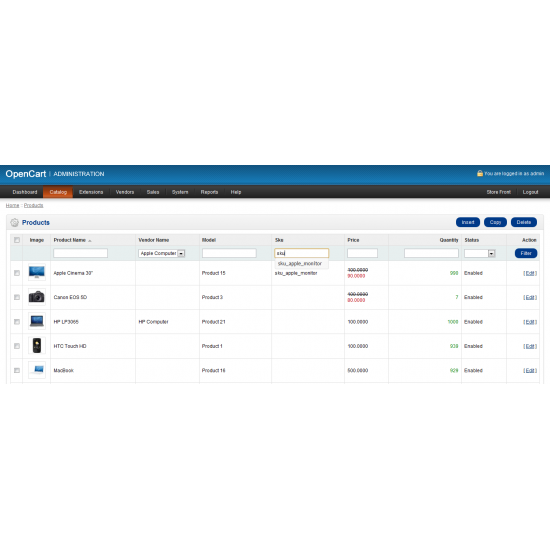Viewport: 550px width, 550px height.
Task: Sort by Quantity column header
Action: point(449,240)
